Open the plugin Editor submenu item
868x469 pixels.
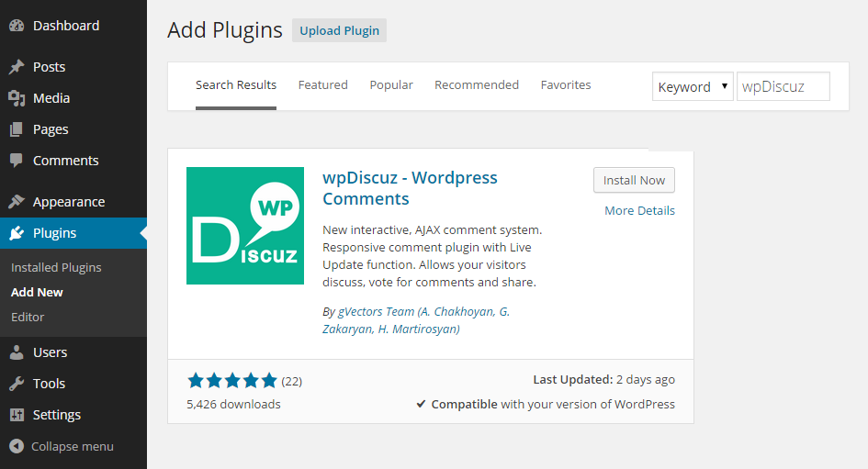pyautogui.click(x=28, y=317)
